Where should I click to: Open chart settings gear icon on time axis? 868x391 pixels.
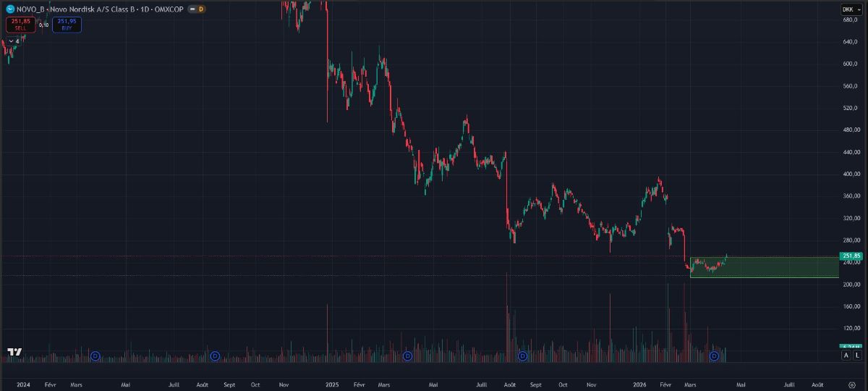[851, 385]
